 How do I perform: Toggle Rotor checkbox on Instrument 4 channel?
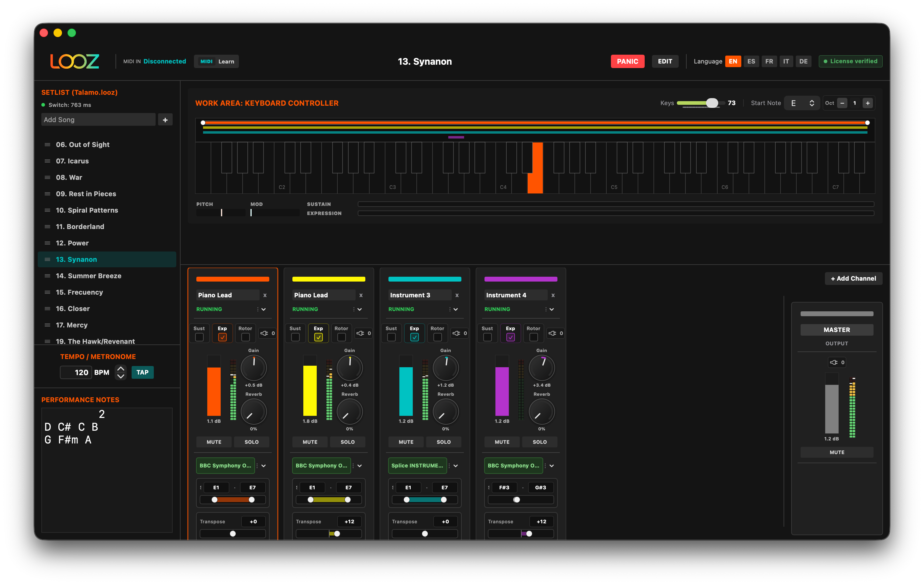point(533,337)
